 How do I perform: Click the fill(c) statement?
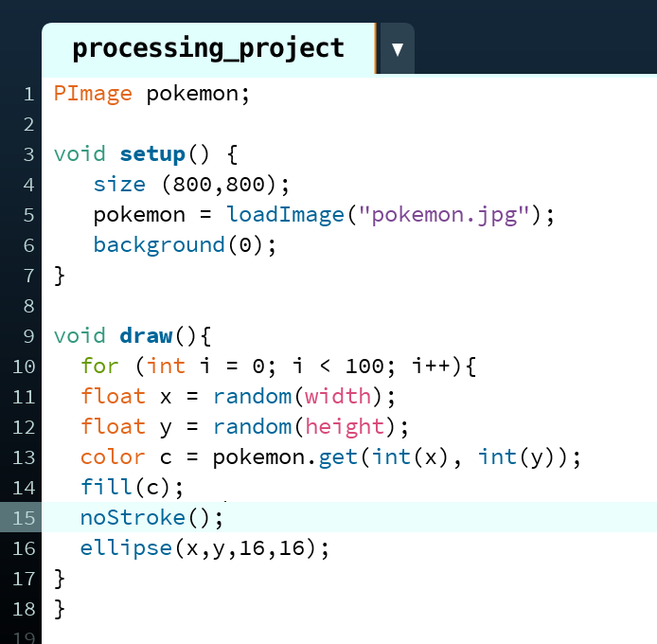pos(132,488)
